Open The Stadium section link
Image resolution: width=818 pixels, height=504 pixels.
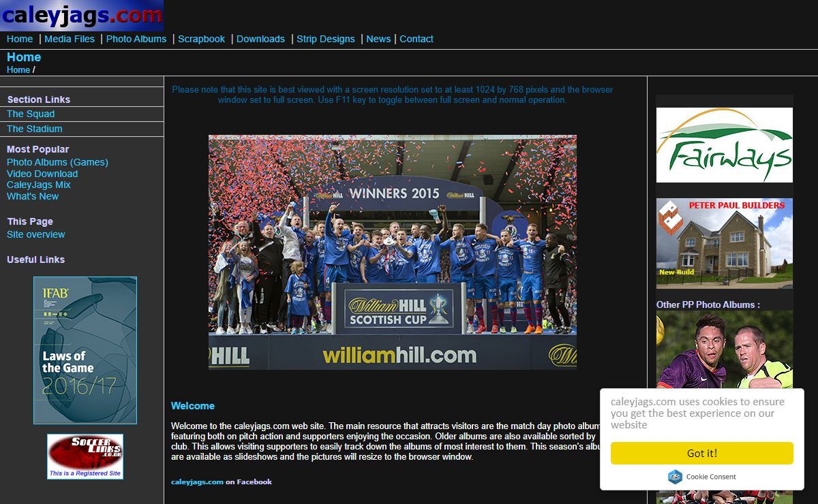(34, 129)
